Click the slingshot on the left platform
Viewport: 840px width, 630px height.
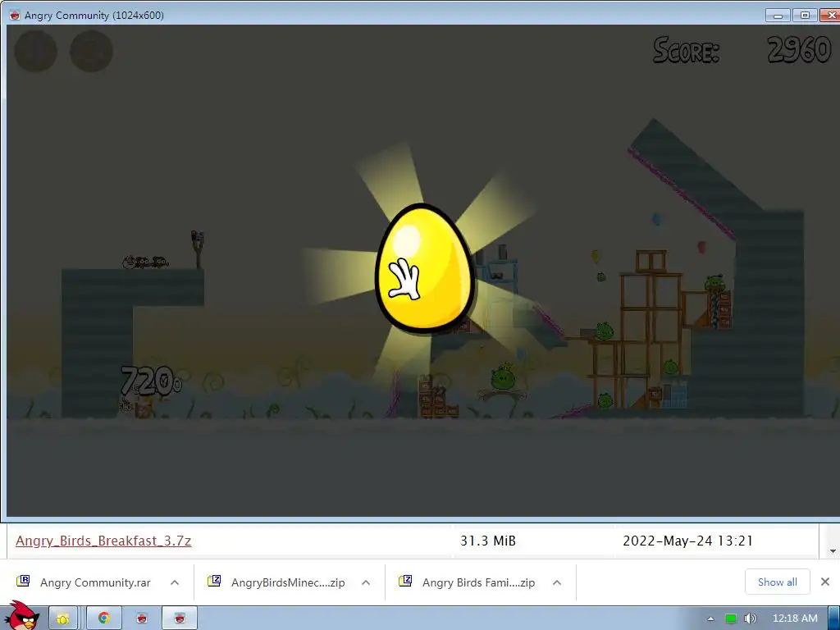coord(198,249)
